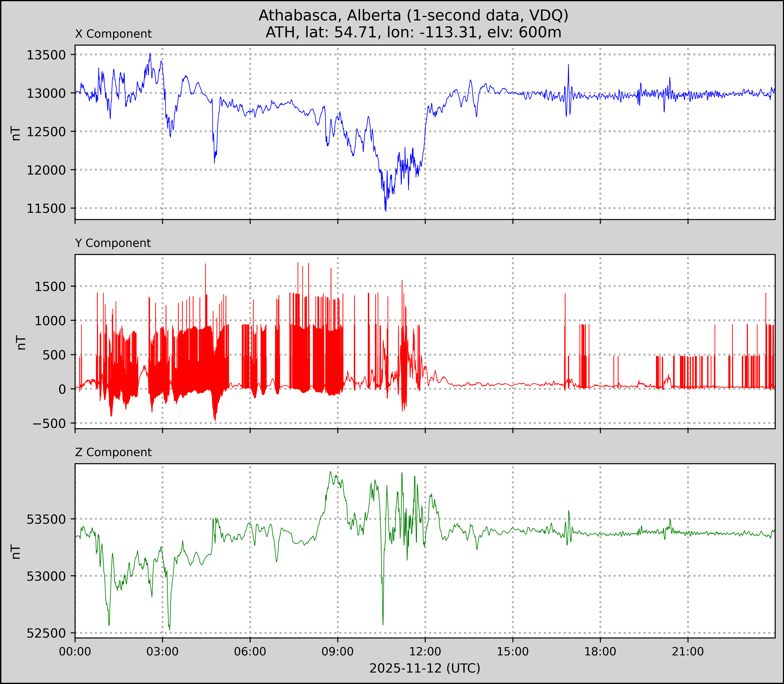Click the 21:00 time tick label
Image resolution: width=784 pixels, height=684 pixels.
[x=687, y=651]
